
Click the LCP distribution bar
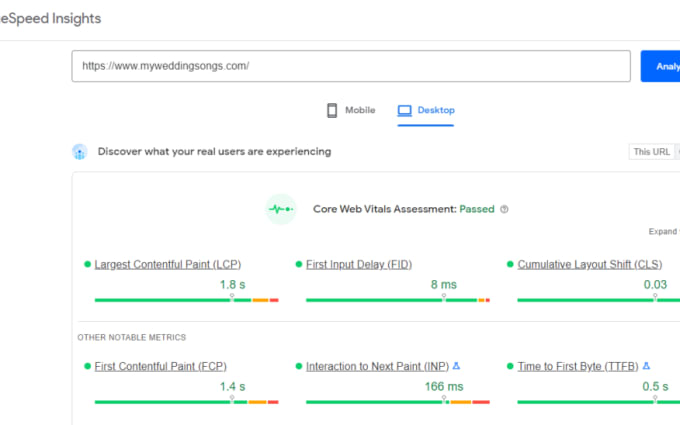186,300
